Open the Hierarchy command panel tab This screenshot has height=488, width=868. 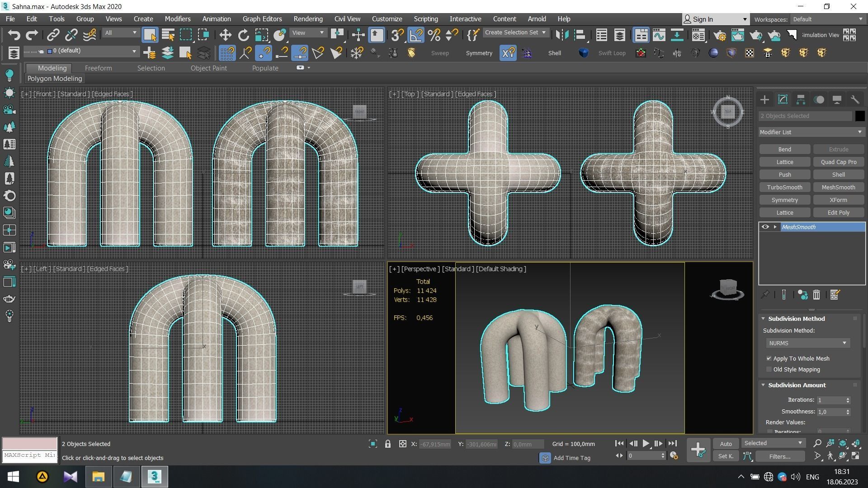pos(801,100)
